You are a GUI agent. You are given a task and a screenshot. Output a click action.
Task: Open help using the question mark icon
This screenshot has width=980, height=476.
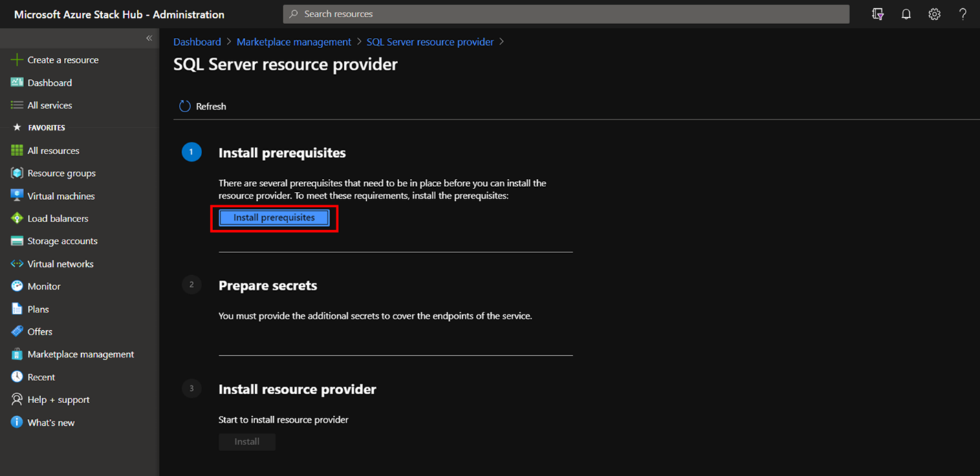click(x=962, y=14)
